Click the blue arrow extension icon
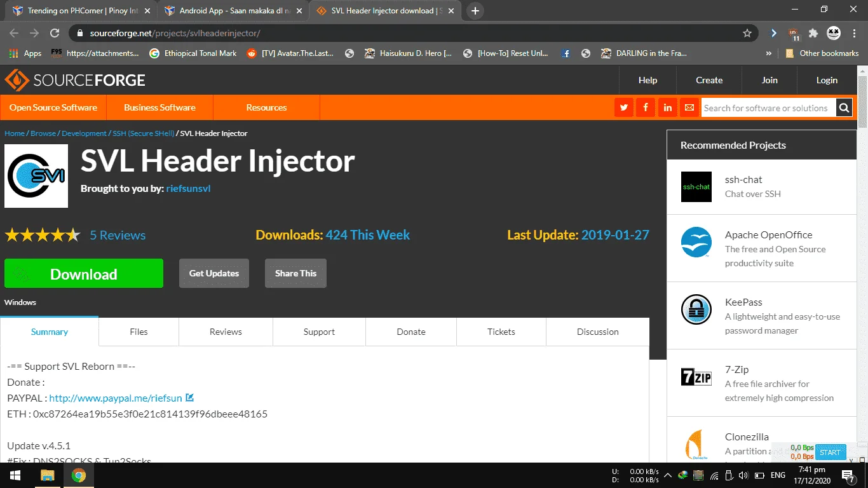Viewport: 868px width, 488px height. tap(773, 33)
